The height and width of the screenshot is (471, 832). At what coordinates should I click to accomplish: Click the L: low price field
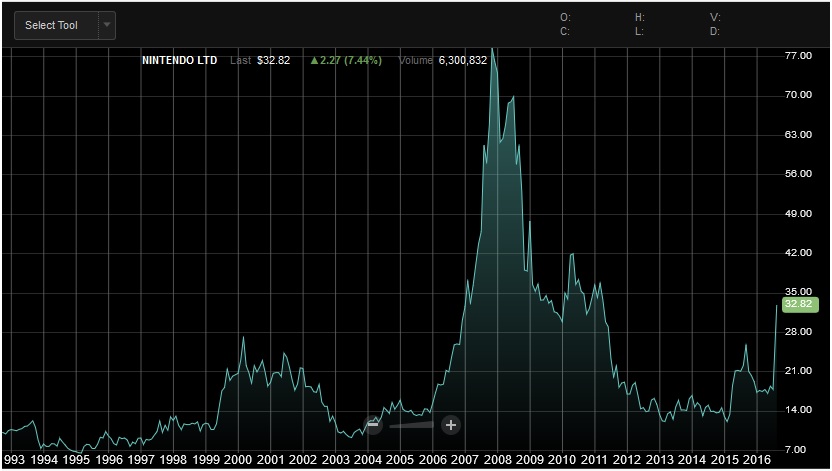639,31
